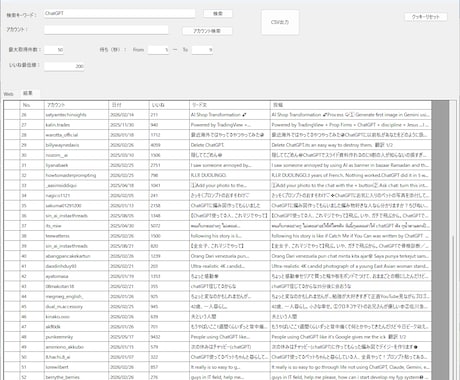This screenshot has width=460, height=380.
Task: Switch to the Web tab
Action: coord(9,94)
